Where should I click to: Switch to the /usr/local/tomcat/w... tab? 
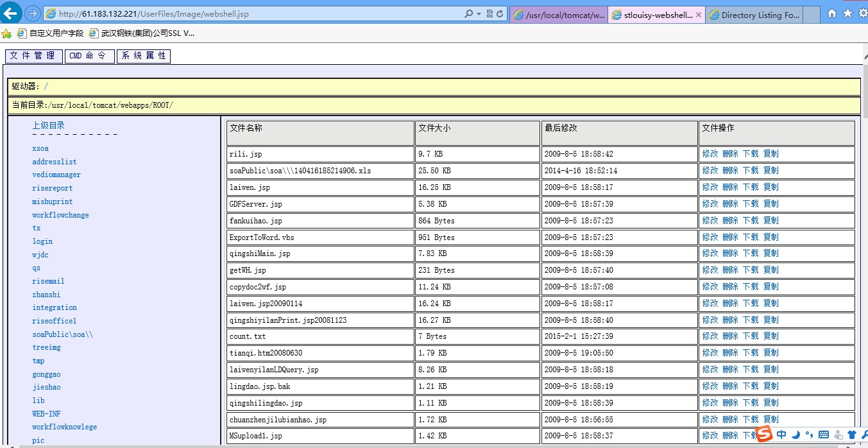coord(558,15)
